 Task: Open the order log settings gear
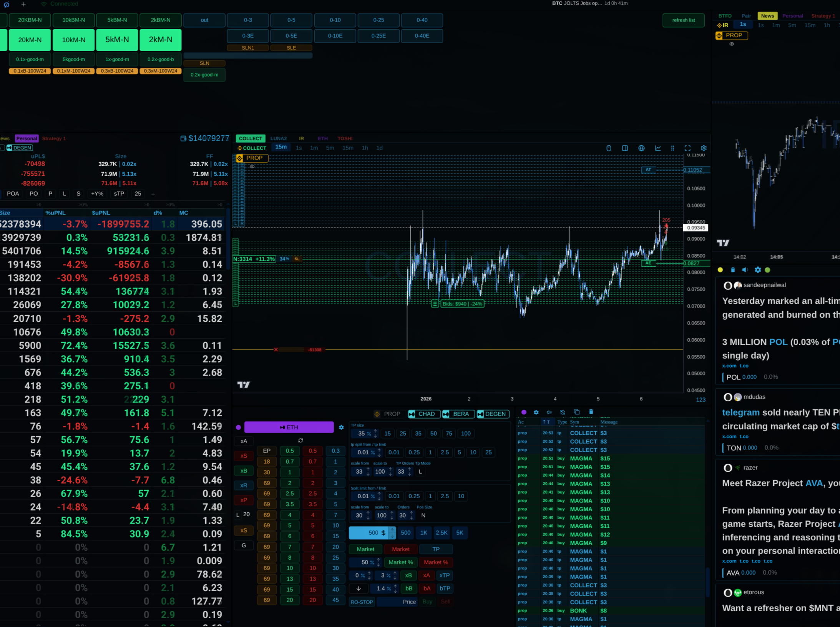coord(536,412)
